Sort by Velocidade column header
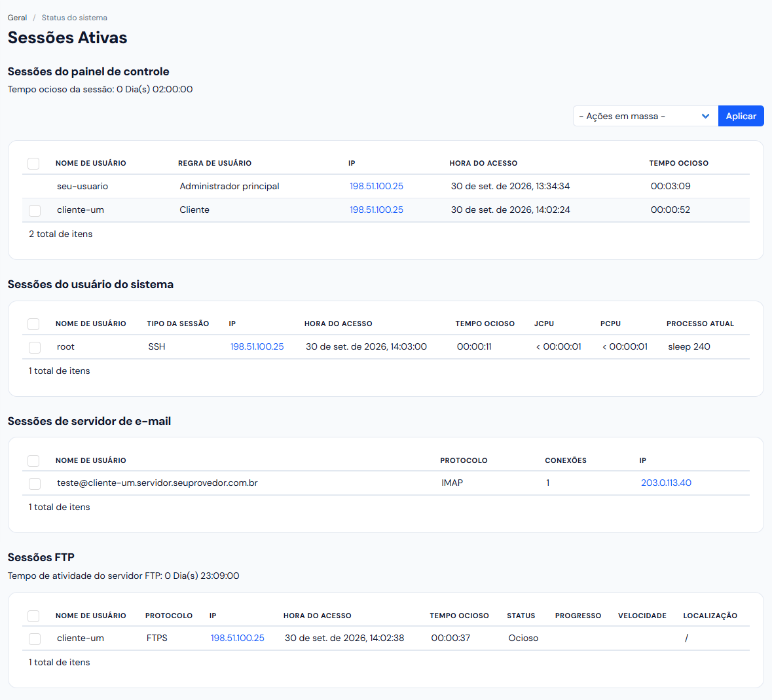This screenshot has width=772, height=700. click(642, 616)
